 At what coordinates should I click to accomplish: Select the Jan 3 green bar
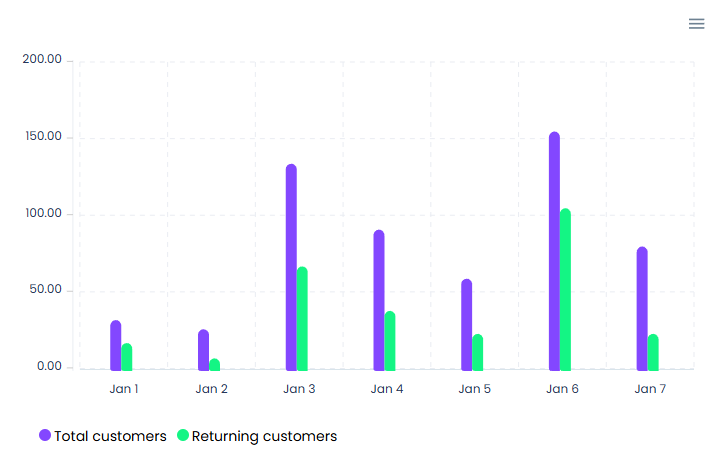coord(302,318)
